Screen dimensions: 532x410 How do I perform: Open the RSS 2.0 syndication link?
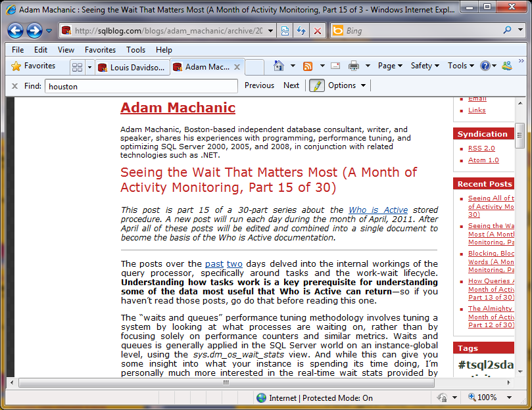(481, 148)
